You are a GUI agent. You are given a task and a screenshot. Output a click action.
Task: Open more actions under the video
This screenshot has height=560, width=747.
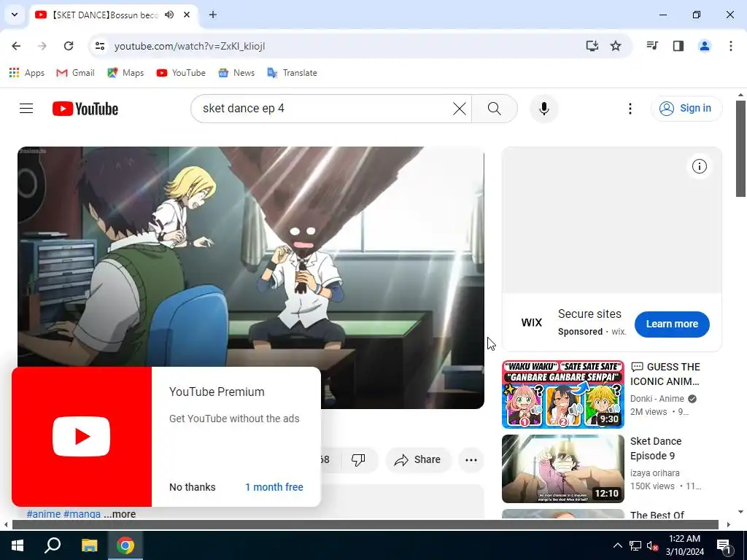click(471, 459)
